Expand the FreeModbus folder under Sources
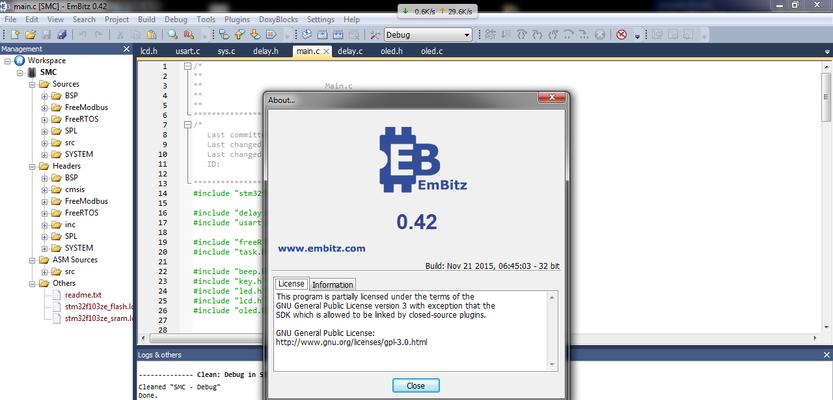This screenshot has height=400, width=833. tap(44, 107)
